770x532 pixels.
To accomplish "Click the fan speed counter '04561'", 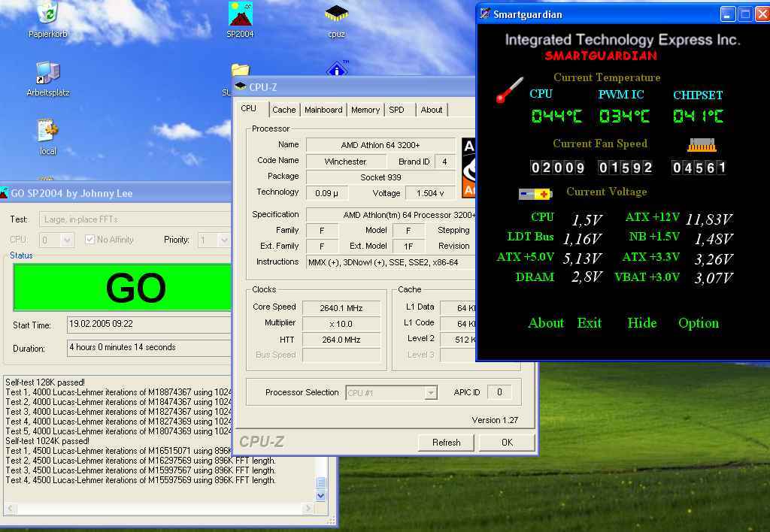I will [x=699, y=168].
